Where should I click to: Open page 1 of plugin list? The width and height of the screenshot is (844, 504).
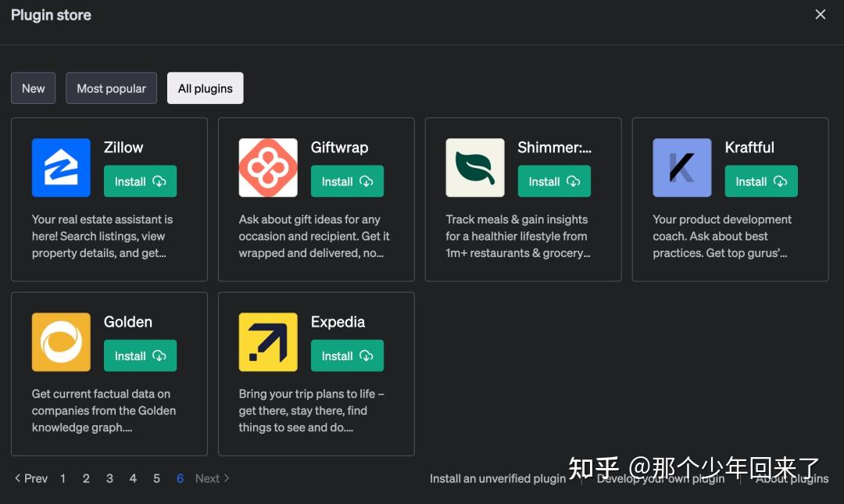click(63, 478)
